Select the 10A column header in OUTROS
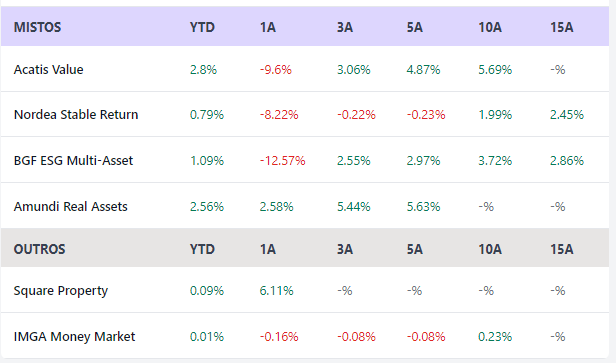 [x=490, y=249]
